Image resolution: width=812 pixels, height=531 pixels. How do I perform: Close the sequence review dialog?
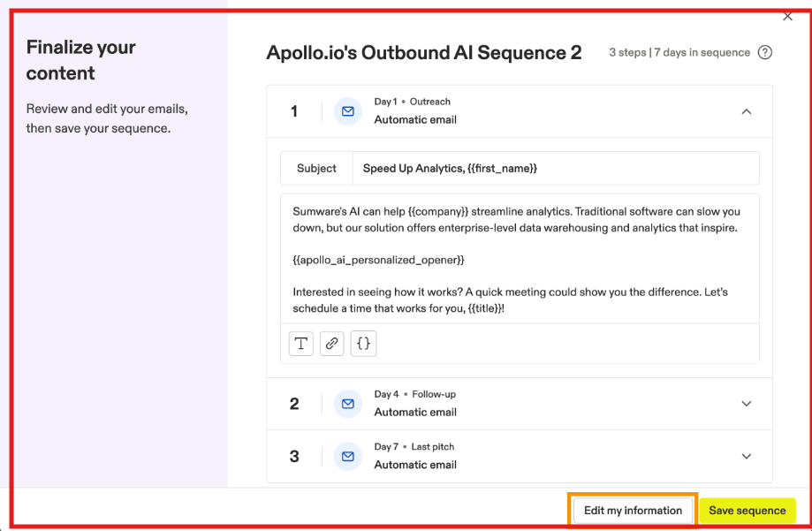coord(786,16)
